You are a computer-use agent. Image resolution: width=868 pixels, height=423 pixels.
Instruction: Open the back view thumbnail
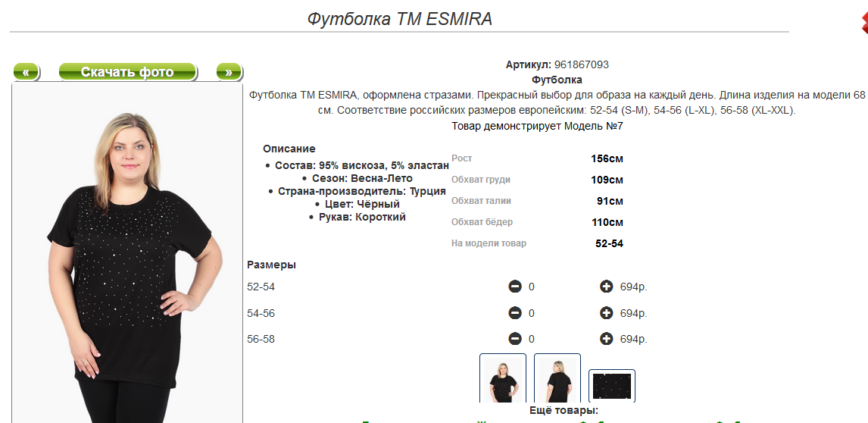[557, 378]
